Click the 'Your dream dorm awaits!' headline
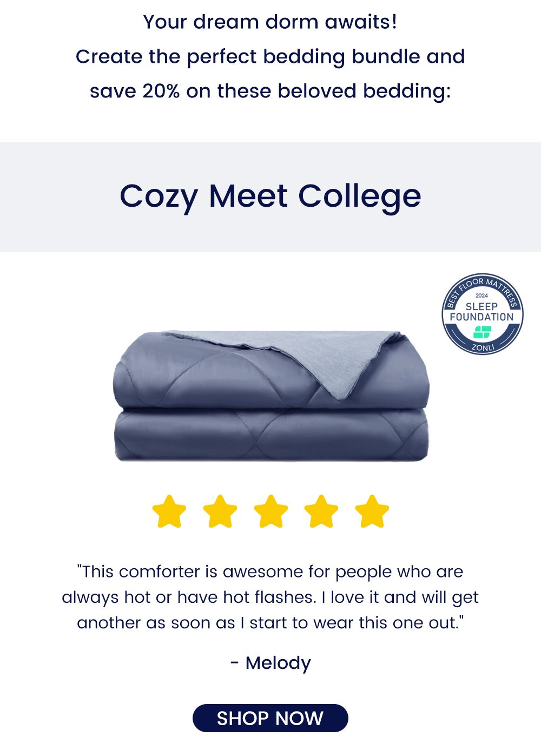 [270, 22]
